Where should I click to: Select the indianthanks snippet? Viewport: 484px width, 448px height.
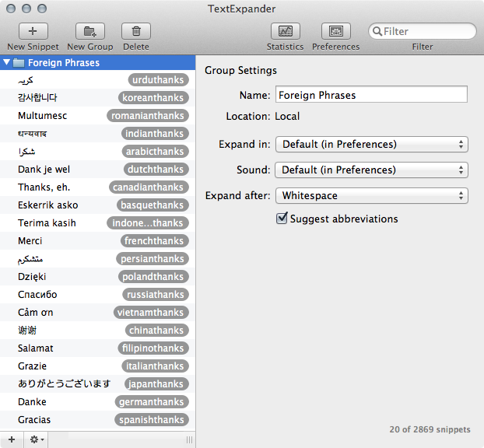pyautogui.click(x=97, y=133)
